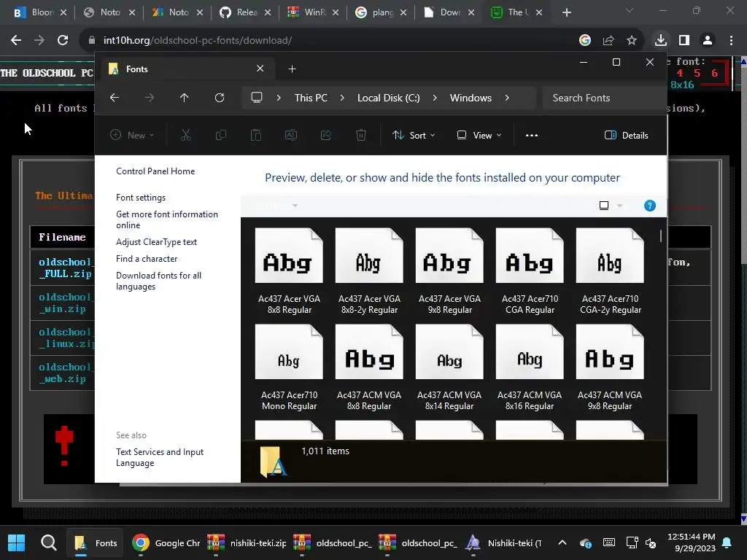Expand the View dropdown

[x=479, y=135]
